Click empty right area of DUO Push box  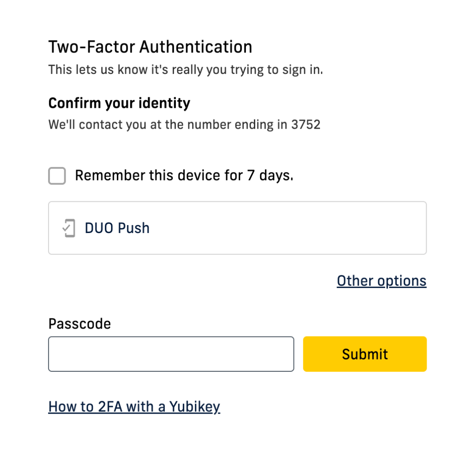(x=309, y=228)
